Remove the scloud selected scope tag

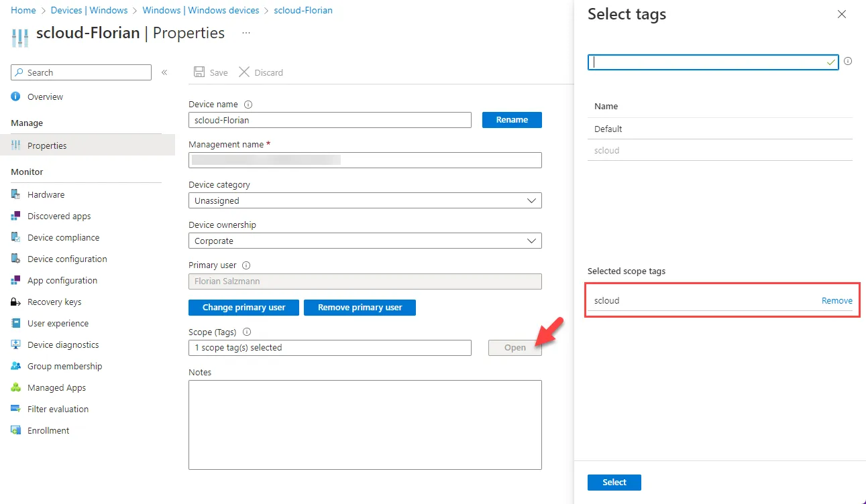click(837, 300)
